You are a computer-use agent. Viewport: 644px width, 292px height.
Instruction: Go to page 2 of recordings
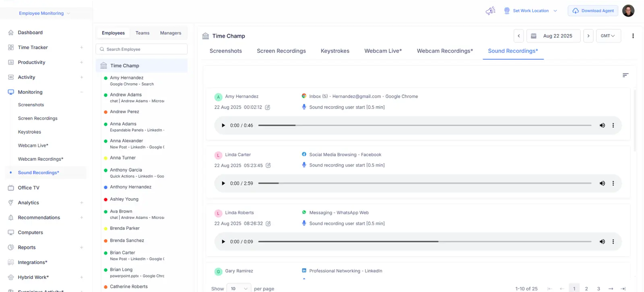click(x=586, y=288)
